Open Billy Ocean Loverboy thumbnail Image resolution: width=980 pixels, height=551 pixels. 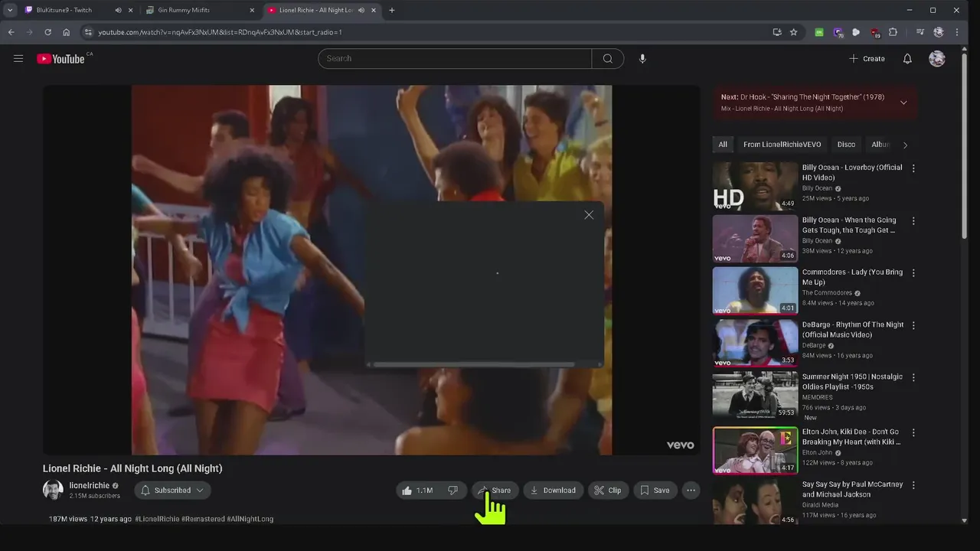(x=755, y=186)
